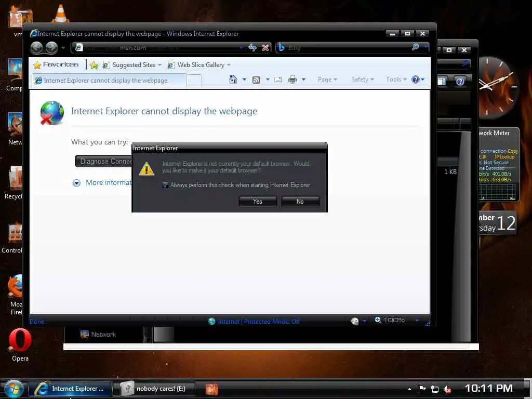Viewport: 532px width, 399px height.
Task: Click the orange taskbar icon
Action: pos(212,389)
